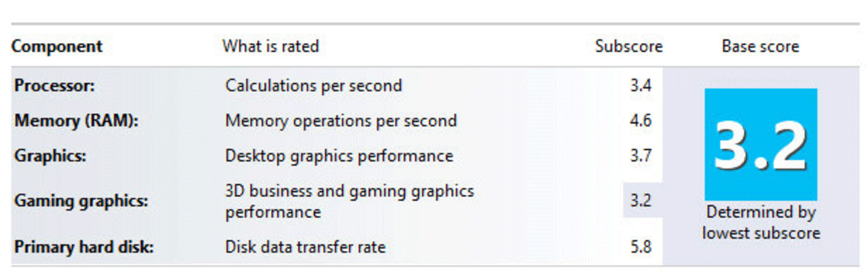Select the What is rated column header
868x278 pixels.
click(x=271, y=46)
